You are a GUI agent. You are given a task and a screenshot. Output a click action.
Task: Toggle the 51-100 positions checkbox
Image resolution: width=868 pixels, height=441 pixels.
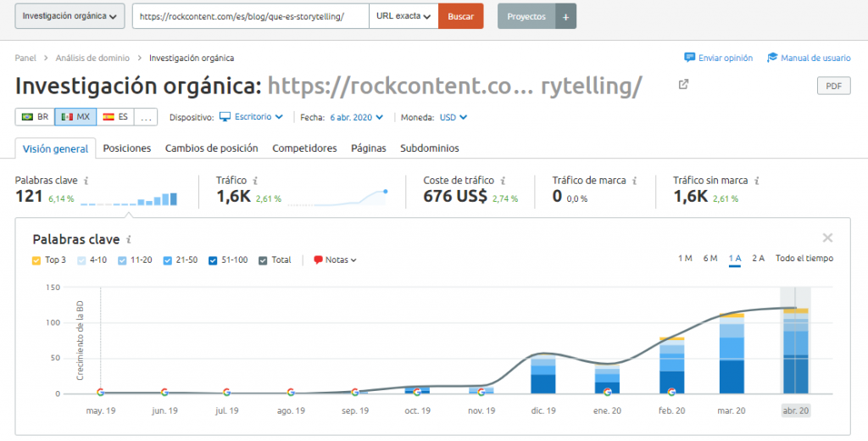pos(213,260)
